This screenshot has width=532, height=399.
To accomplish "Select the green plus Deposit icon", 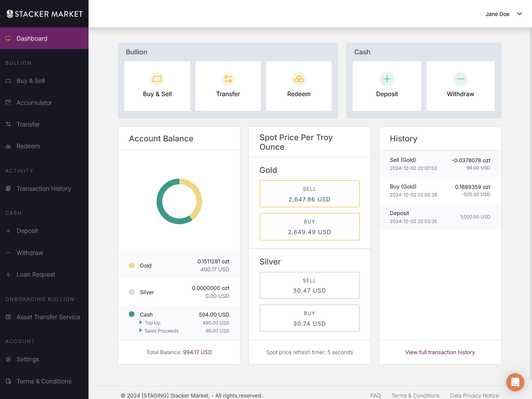I will [387, 79].
